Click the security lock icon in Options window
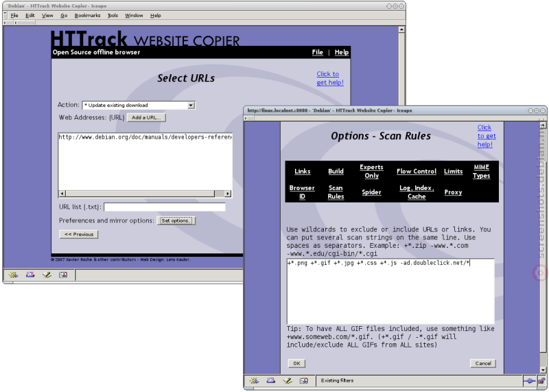549x392 pixels. pos(541,381)
